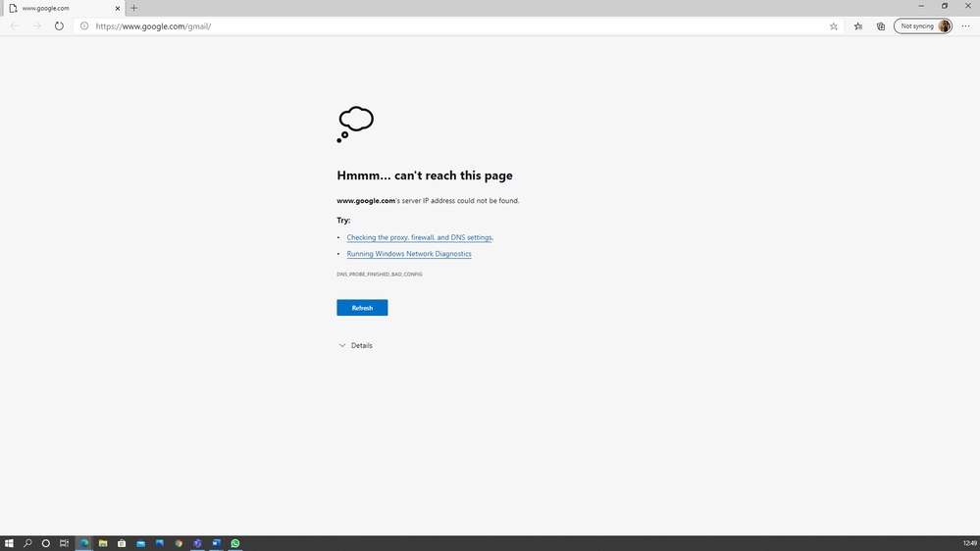Minimize the Edge window
Image resolution: width=980 pixels, height=551 pixels.
pos(920,6)
